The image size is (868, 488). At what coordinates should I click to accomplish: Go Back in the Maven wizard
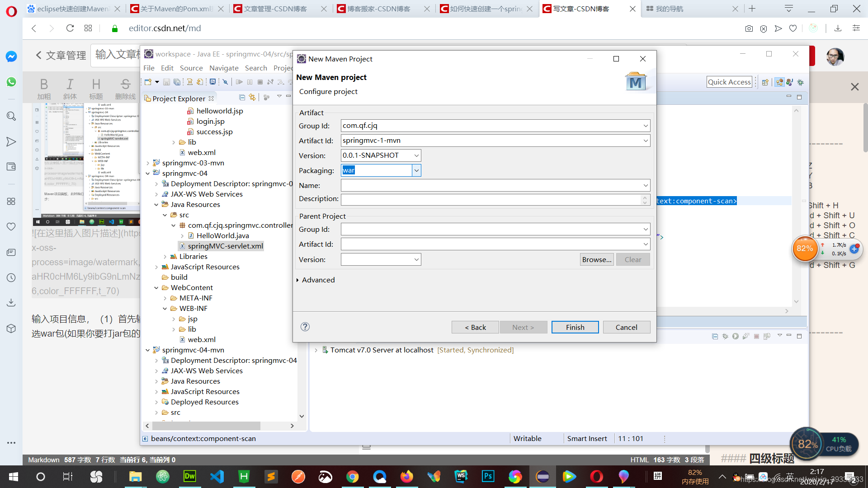point(475,327)
